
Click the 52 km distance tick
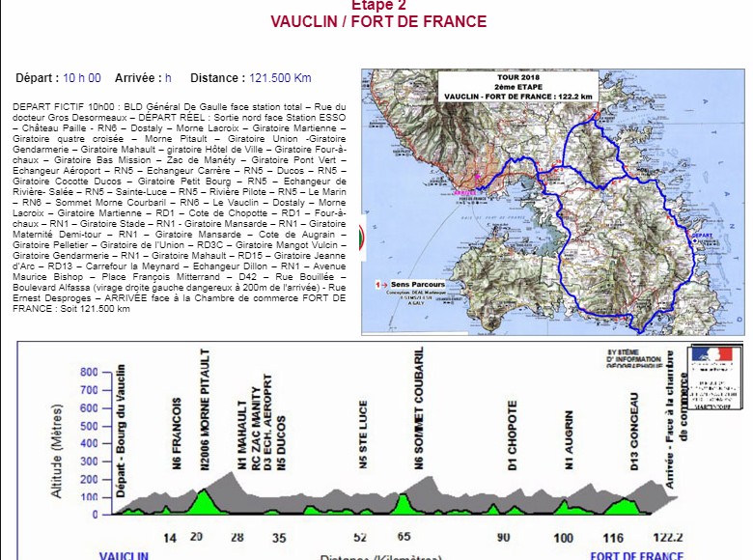[361, 538]
